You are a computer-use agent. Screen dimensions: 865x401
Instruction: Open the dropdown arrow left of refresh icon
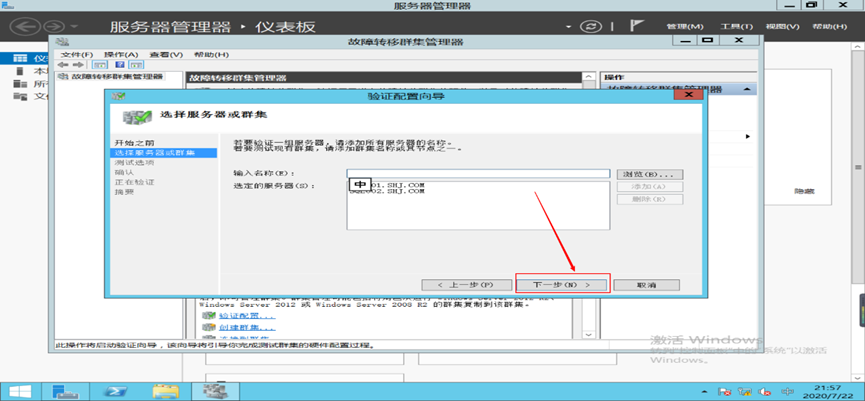pyautogui.click(x=569, y=27)
